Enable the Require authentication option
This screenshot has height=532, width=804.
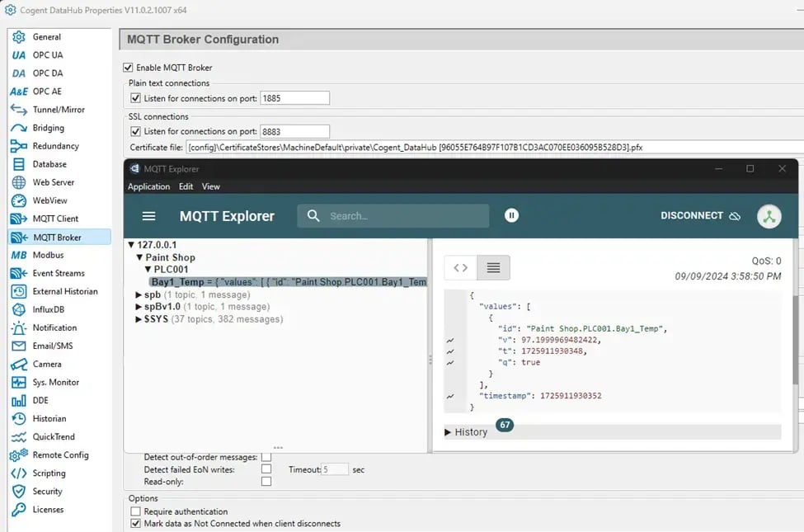tap(134, 511)
